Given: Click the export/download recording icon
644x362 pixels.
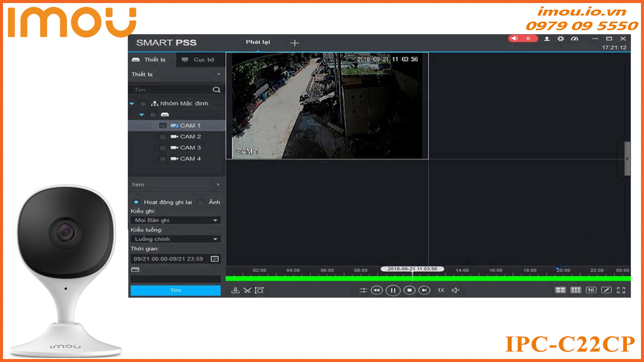Looking at the screenshot, I should tap(235, 290).
